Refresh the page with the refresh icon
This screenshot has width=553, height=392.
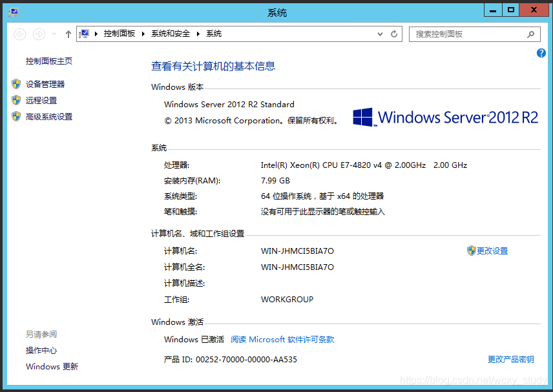[394, 34]
